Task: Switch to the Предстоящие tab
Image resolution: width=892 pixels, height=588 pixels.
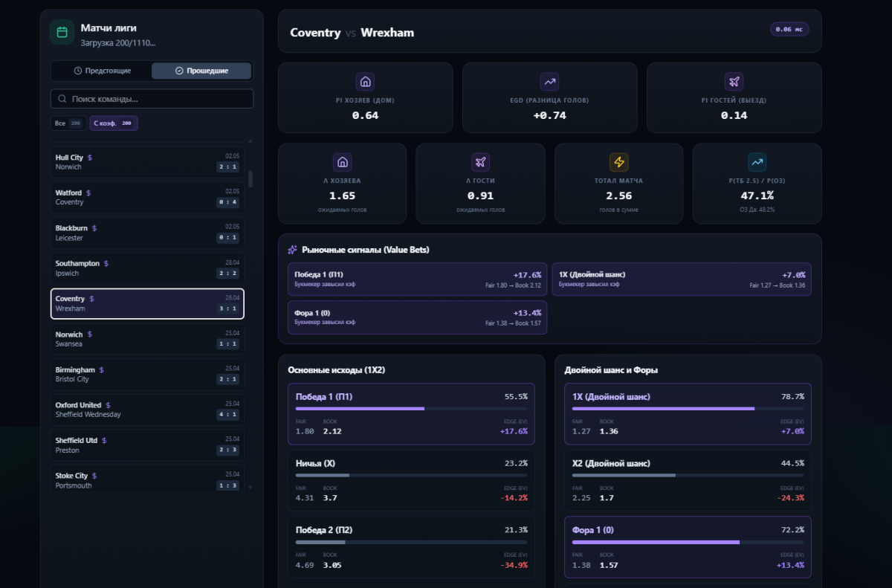Action: click(102, 71)
